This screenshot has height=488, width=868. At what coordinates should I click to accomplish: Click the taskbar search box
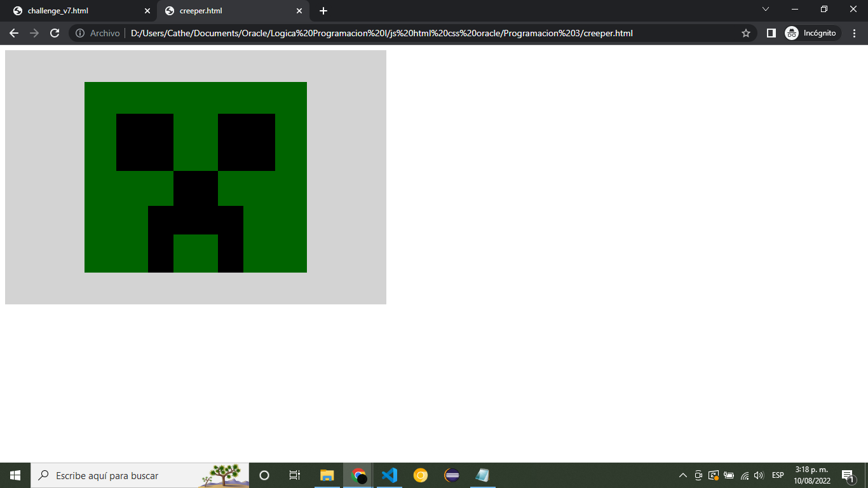point(140,475)
